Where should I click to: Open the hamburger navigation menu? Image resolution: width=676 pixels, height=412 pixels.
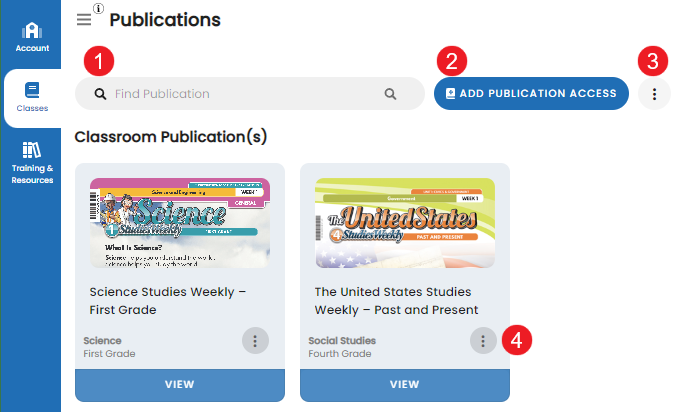click(x=84, y=20)
